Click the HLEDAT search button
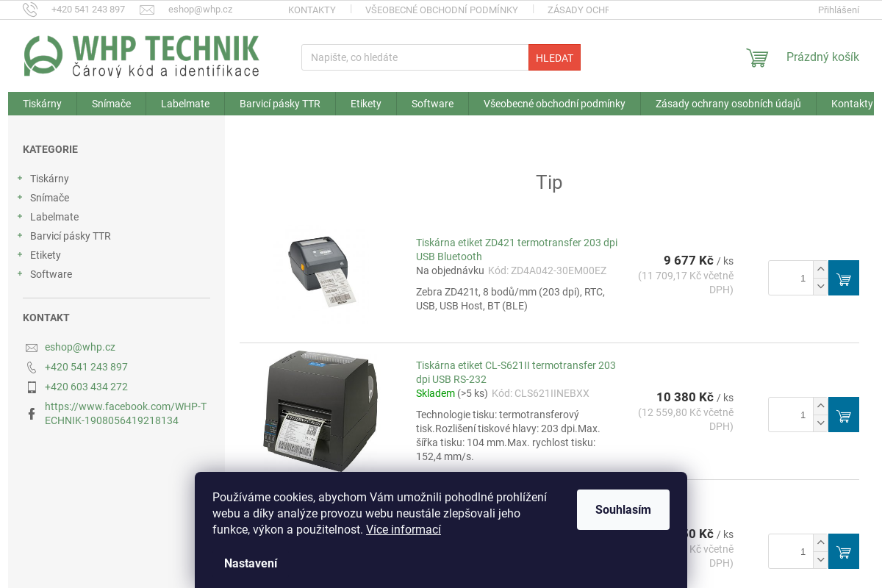882x588 pixels. pyautogui.click(x=554, y=57)
